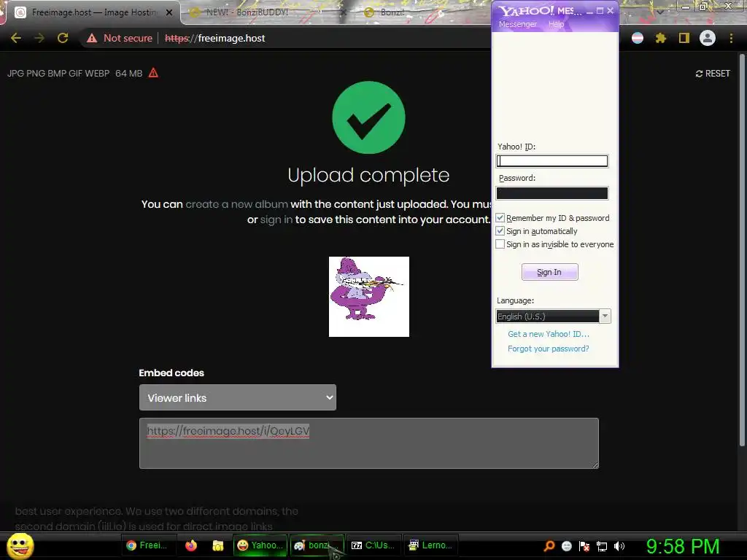Viewport: 747px width, 560px height.
Task: Open the network tray icon
Action: [x=602, y=546]
